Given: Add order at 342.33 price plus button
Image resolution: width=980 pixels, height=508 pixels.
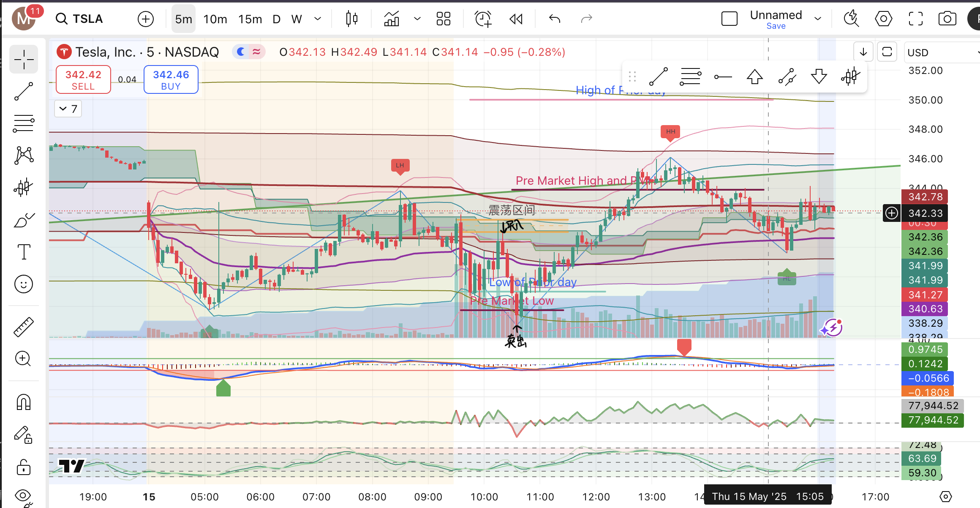Looking at the screenshot, I should [x=891, y=213].
